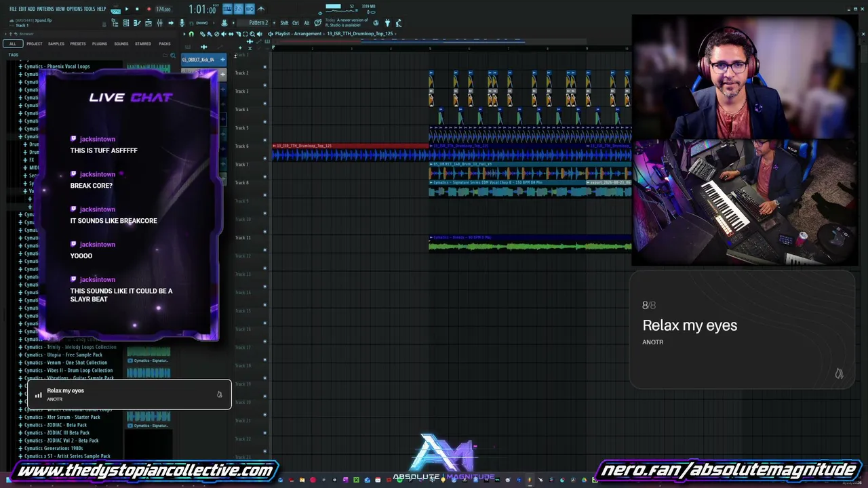Toggle the Ctrl key button
Viewport: 868px width, 488px height.
(296, 23)
